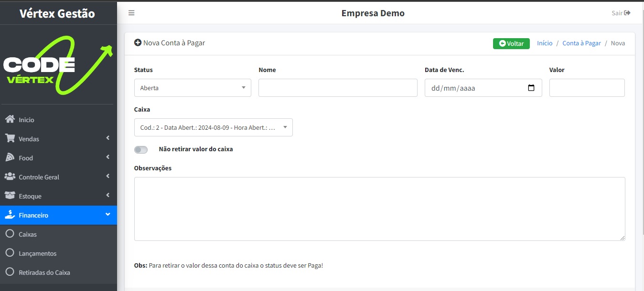Click the Controle Geral users icon
The image size is (644, 291).
click(10, 177)
